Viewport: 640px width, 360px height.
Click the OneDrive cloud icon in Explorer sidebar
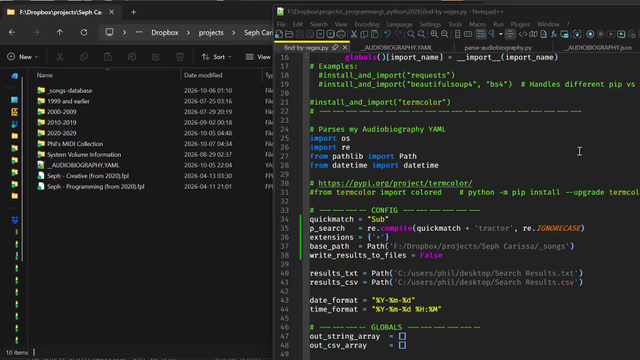click(x=15, y=76)
